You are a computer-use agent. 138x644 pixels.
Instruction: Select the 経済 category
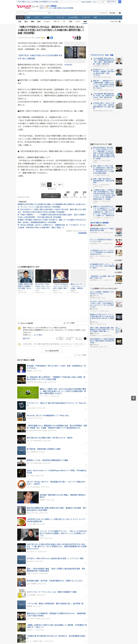tap(39, 21)
